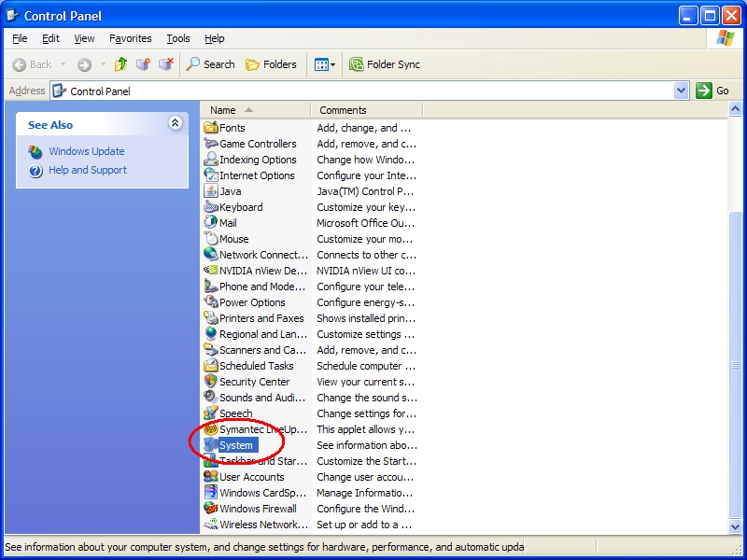Viewport: 747px width, 560px height.
Task: Toggle the Folders pane button
Action: click(271, 64)
